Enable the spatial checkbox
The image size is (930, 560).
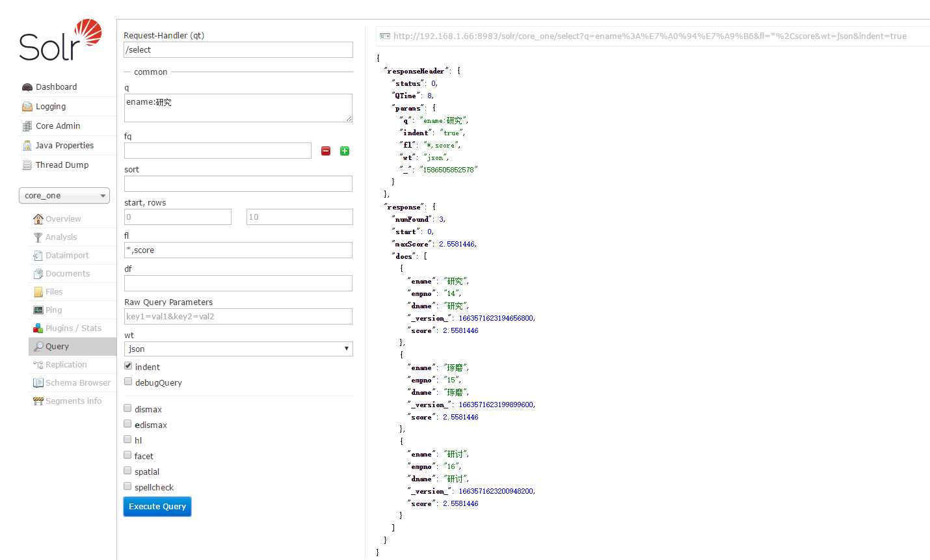[127, 471]
